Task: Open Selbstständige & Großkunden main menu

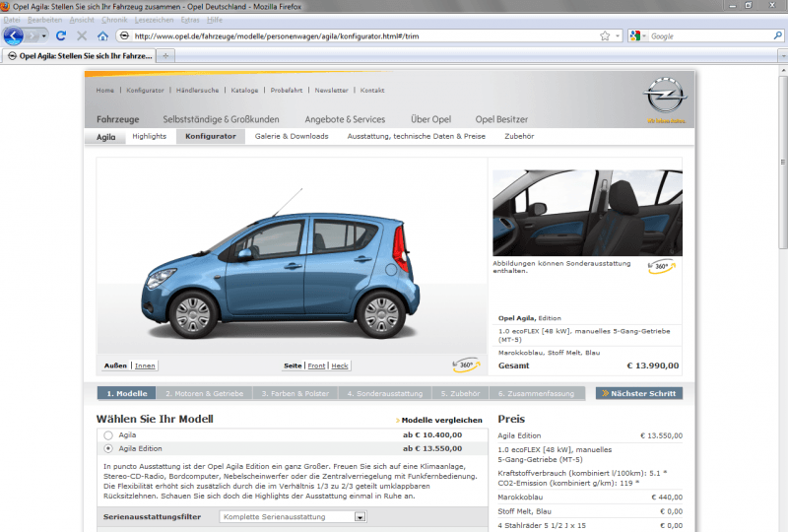Action: pyautogui.click(x=221, y=119)
